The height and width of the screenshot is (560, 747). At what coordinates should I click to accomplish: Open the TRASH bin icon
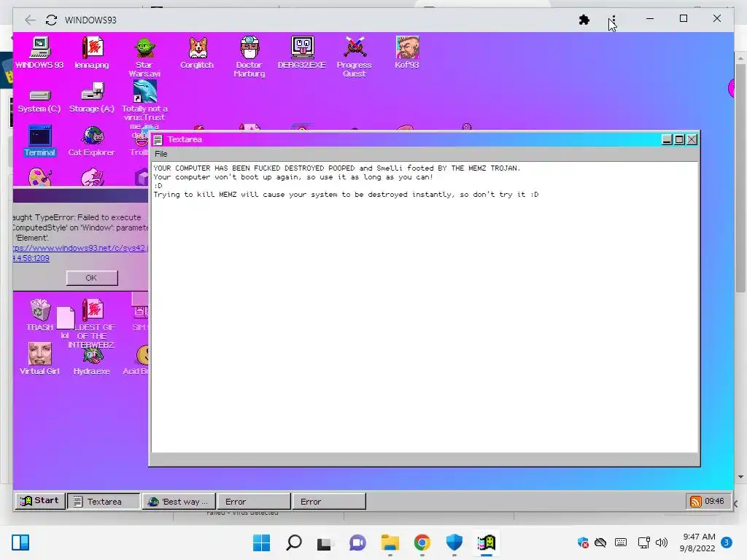pos(39,315)
